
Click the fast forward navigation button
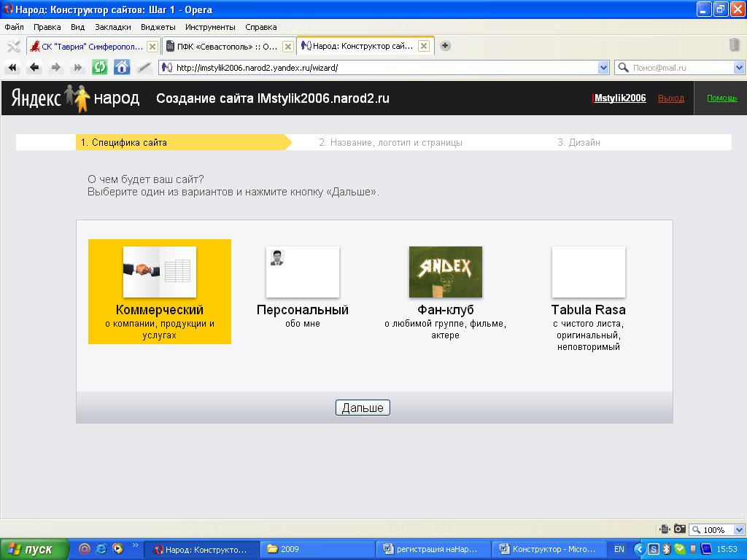[77, 68]
